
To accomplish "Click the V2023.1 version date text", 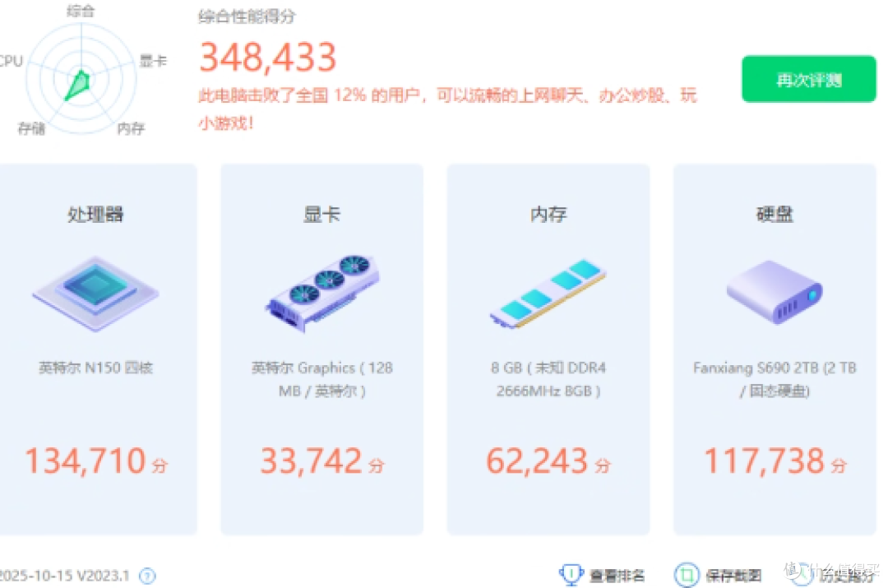I will pos(65,576).
